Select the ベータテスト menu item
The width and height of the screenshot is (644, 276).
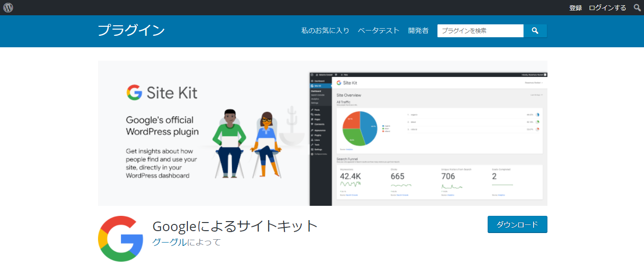(x=379, y=31)
